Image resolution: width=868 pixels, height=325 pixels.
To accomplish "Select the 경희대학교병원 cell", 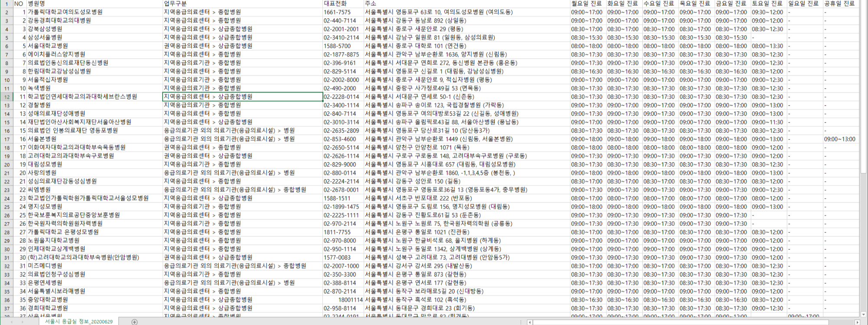I will pos(95,308).
